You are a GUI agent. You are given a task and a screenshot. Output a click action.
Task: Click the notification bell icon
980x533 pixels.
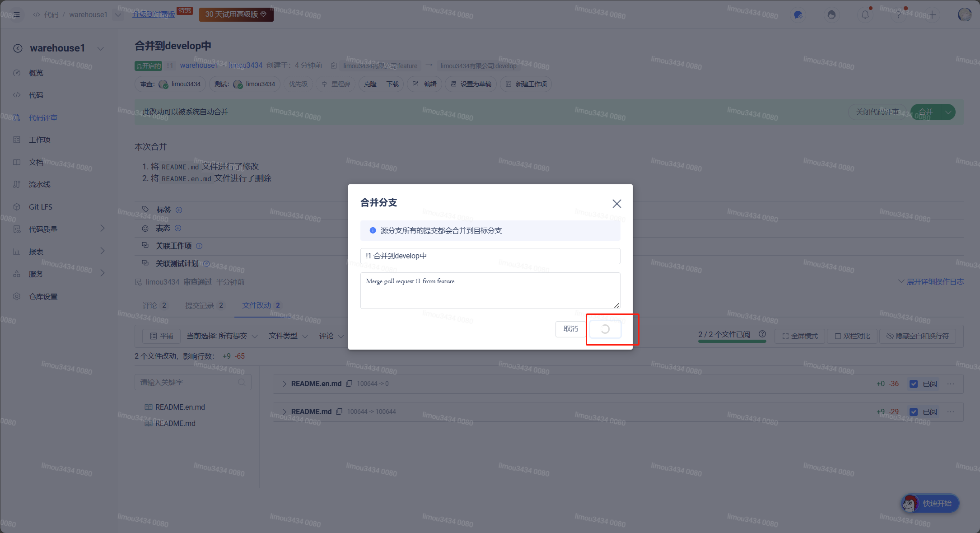(865, 15)
